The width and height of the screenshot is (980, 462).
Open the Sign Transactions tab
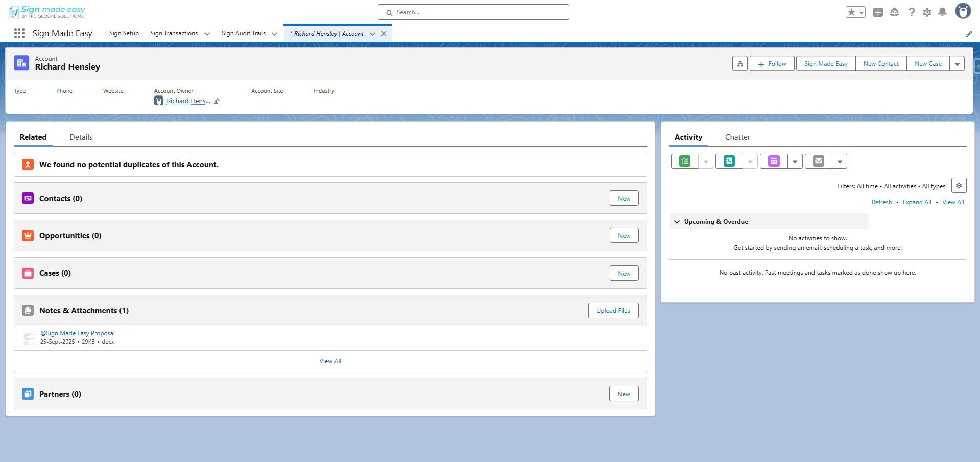174,33
